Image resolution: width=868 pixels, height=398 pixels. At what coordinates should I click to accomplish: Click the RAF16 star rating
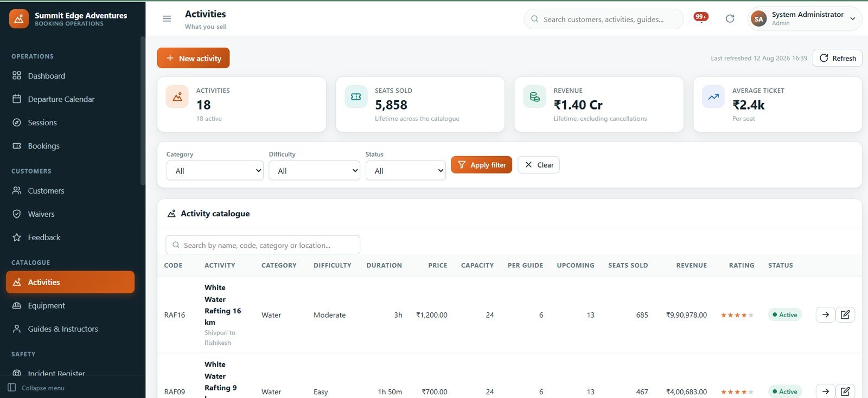coord(737,315)
